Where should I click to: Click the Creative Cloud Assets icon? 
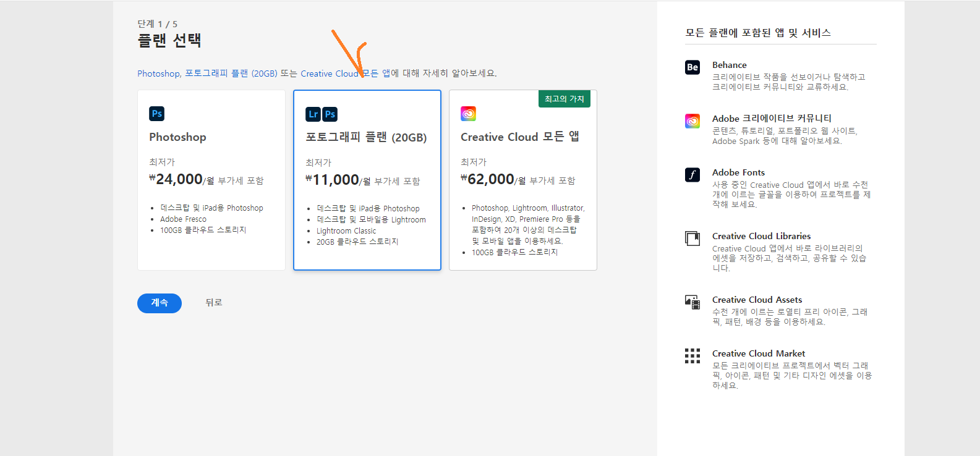[692, 302]
